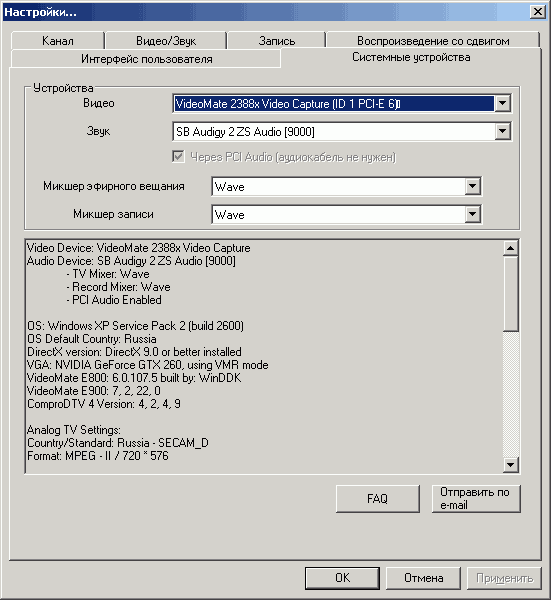Viewport: 551px width, 600px height.
Task: Open the FAQ button
Action: tap(378, 499)
